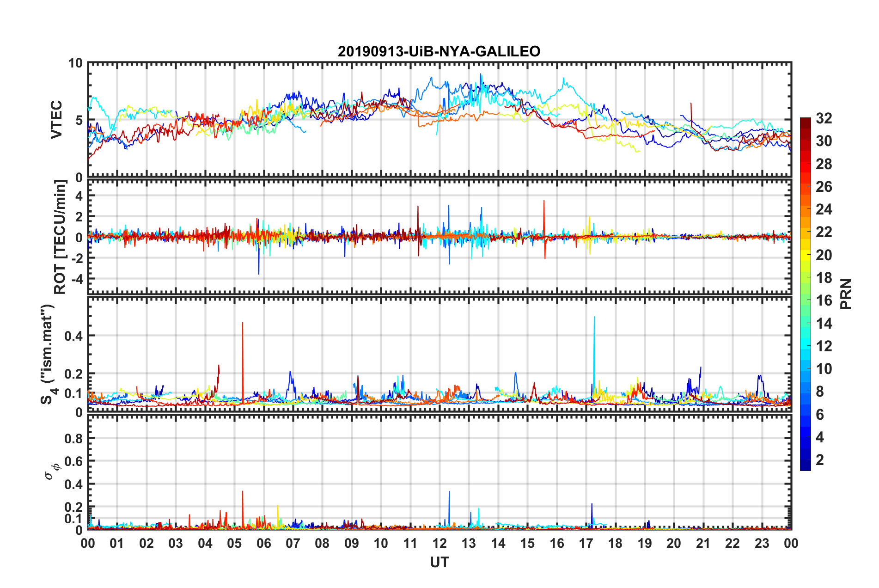
Task: Click PRN colorbar tick label 6
Action: pyautogui.click(x=820, y=415)
